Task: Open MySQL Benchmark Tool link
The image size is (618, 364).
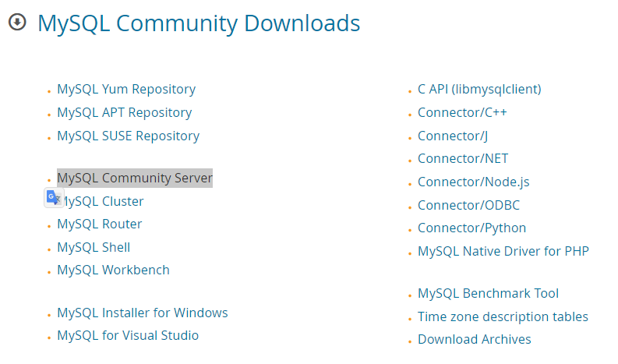Action: [x=488, y=293]
